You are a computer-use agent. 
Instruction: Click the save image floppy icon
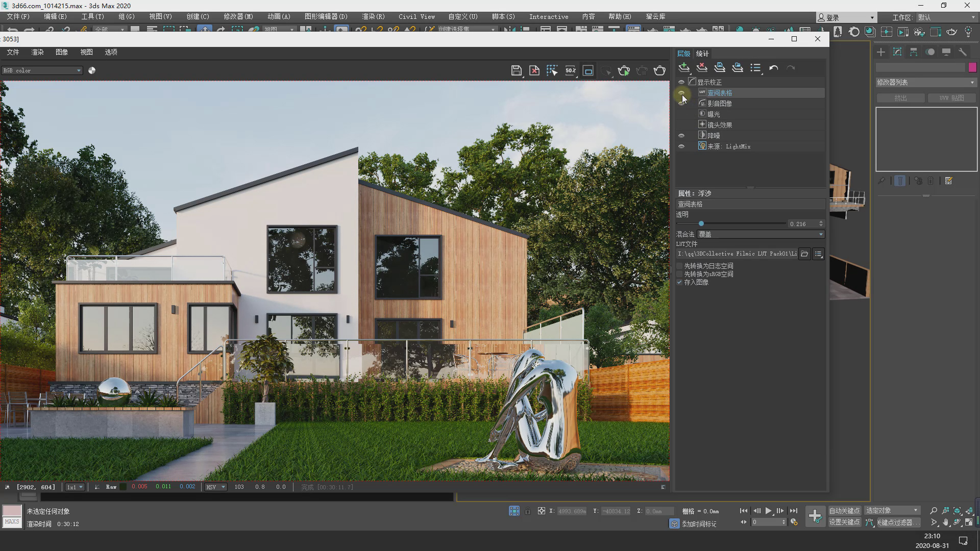[516, 70]
